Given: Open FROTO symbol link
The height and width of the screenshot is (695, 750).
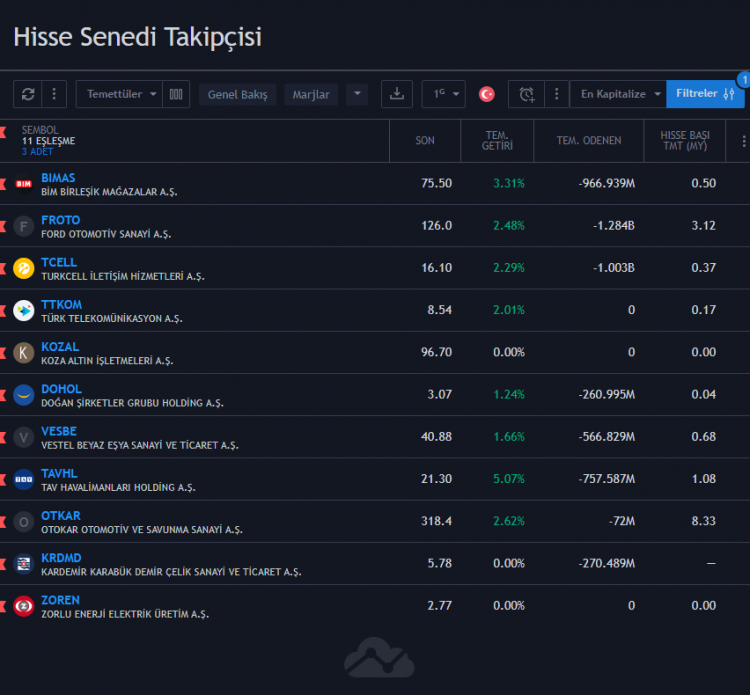Looking at the screenshot, I should point(60,220).
